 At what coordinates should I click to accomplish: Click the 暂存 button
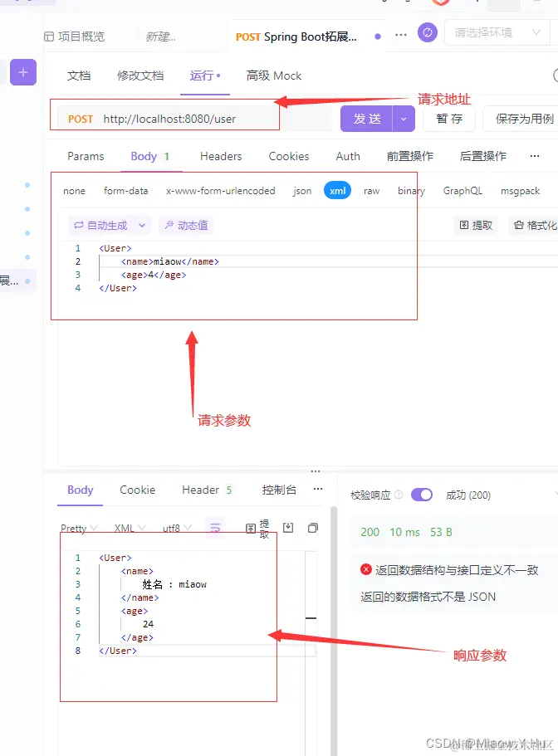449,119
